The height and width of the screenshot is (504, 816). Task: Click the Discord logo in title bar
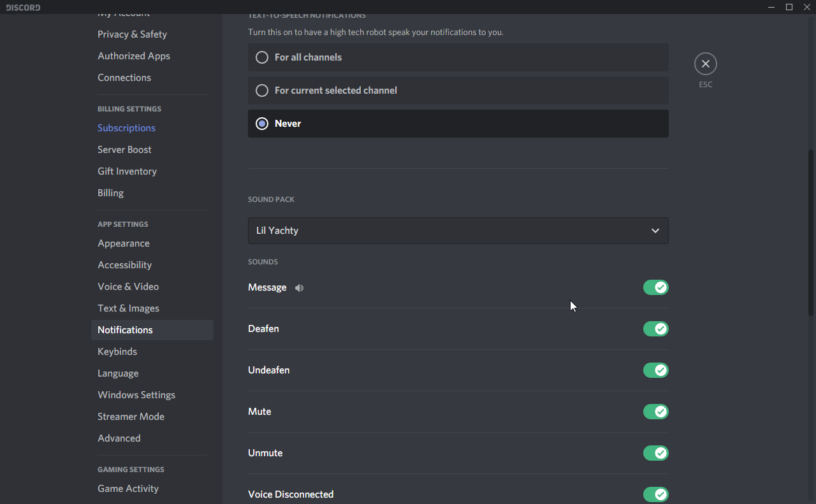(23, 7)
